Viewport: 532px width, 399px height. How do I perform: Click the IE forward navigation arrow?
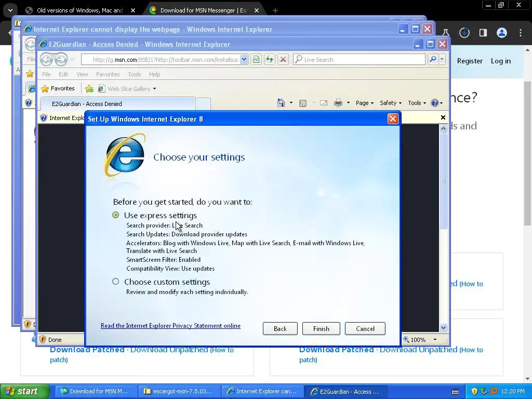pos(61,59)
